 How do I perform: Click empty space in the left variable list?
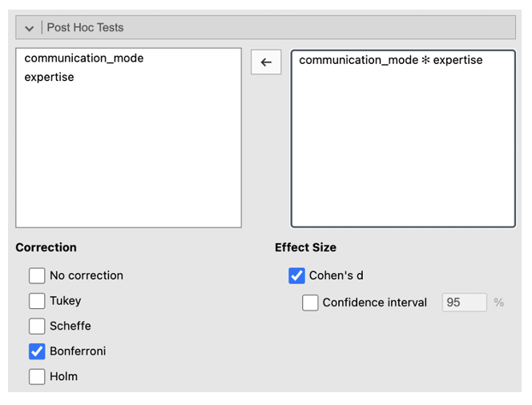[x=128, y=160]
